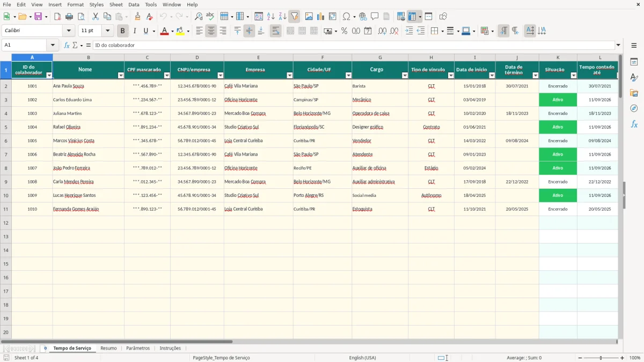Select column D header
This screenshot has width=644, height=362.
[197, 57]
